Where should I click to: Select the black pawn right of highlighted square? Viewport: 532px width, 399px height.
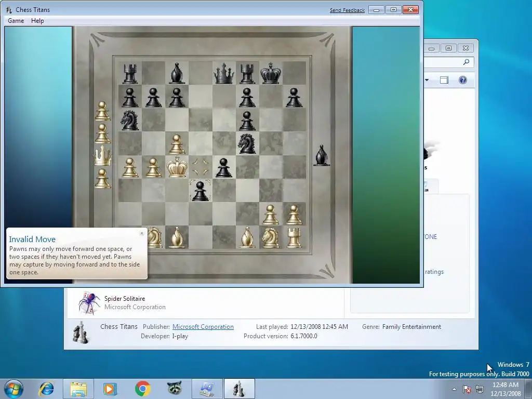coord(223,168)
